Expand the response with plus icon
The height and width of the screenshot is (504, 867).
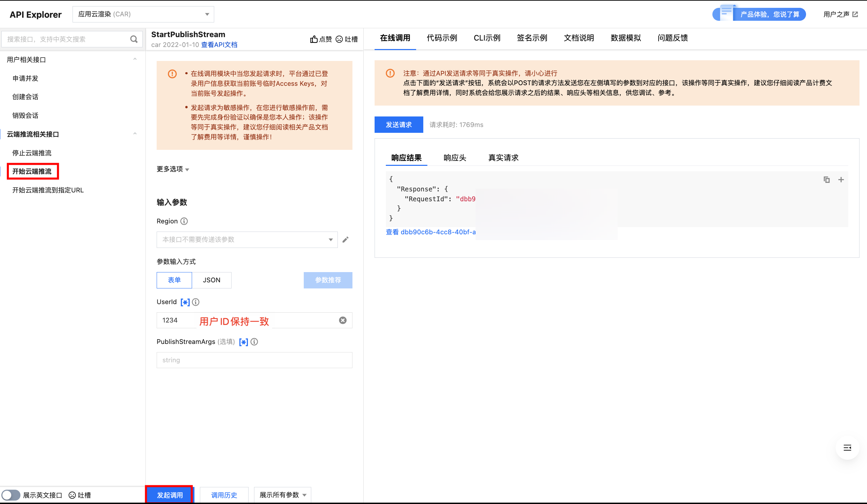(841, 179)
